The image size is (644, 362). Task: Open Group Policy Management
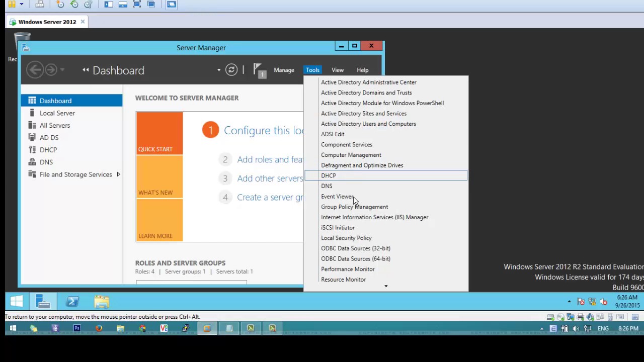tap(386, 207)
